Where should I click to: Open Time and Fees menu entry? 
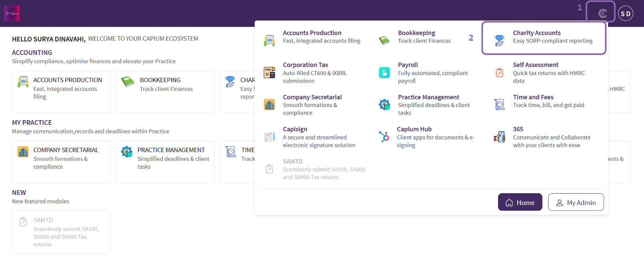533,97
